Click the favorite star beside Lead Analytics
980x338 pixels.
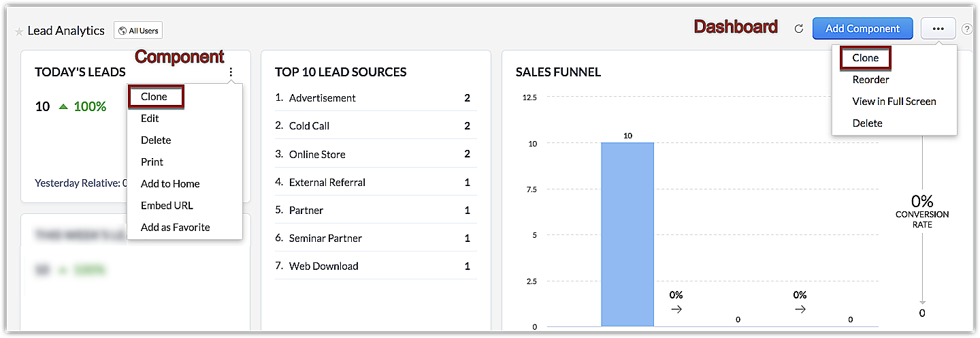(19, 31)
